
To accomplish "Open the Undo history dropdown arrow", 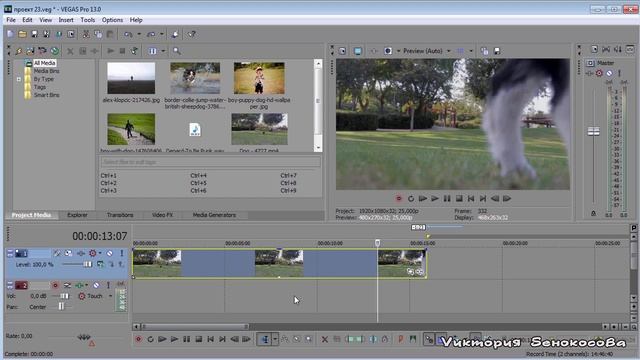I will (139, 34).
